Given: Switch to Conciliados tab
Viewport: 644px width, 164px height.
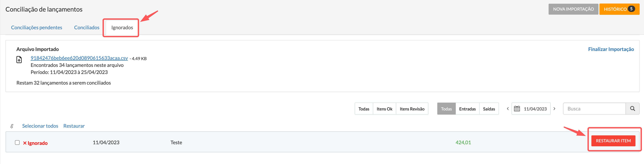Looking at the screenshot, I should point(87,27).
